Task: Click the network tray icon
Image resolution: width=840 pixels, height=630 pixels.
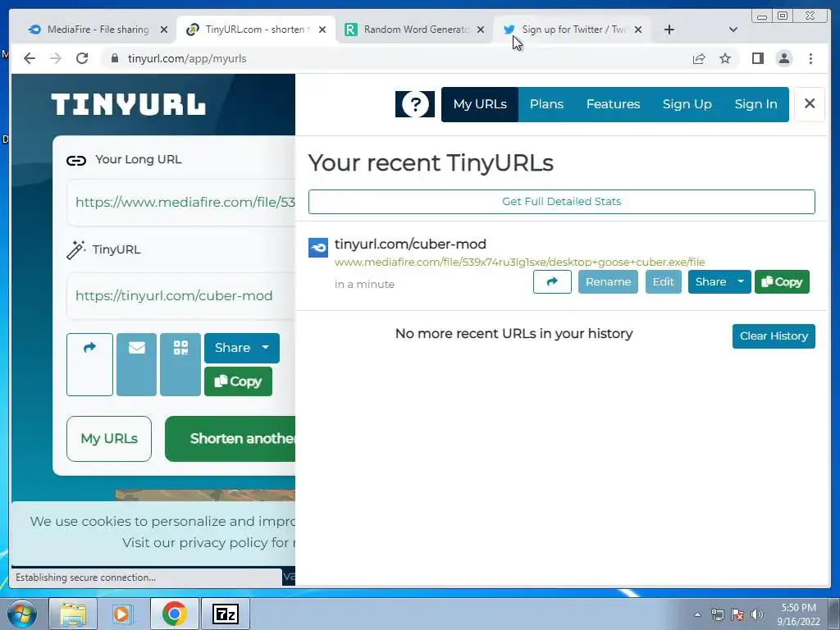Action: (x=717, y=614)
